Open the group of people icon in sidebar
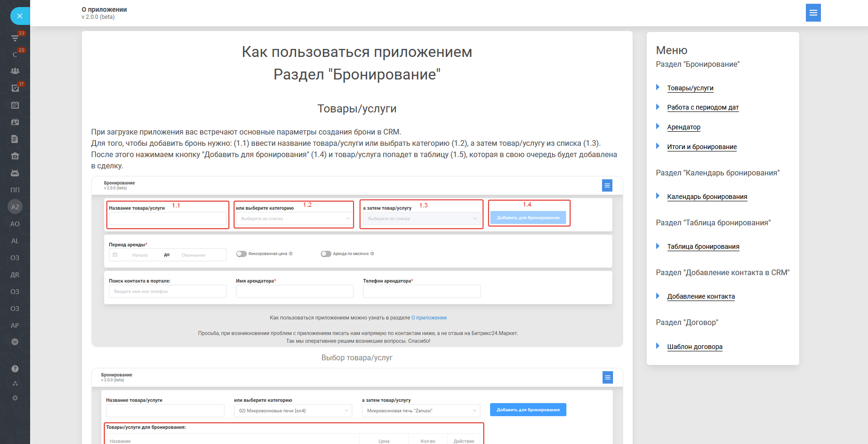The width and height of the screenshot is (868, 444). tap(15, 71)
